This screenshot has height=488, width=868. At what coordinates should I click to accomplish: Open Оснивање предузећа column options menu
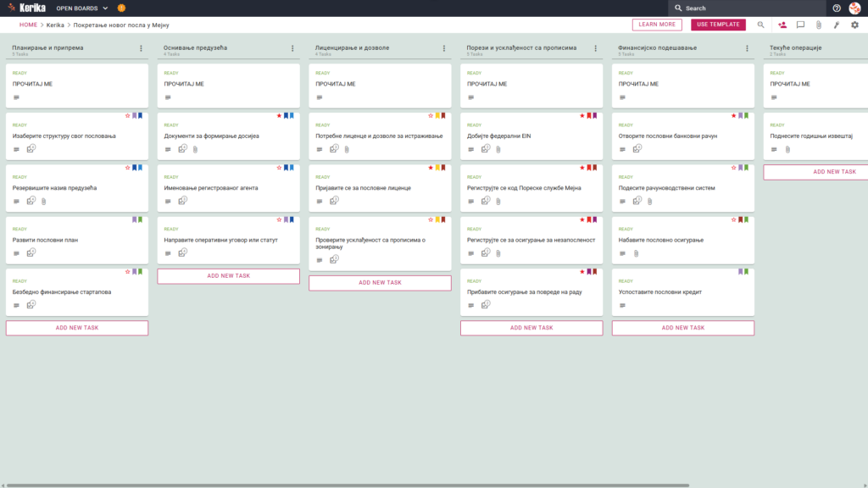click(x=292, y=48)
